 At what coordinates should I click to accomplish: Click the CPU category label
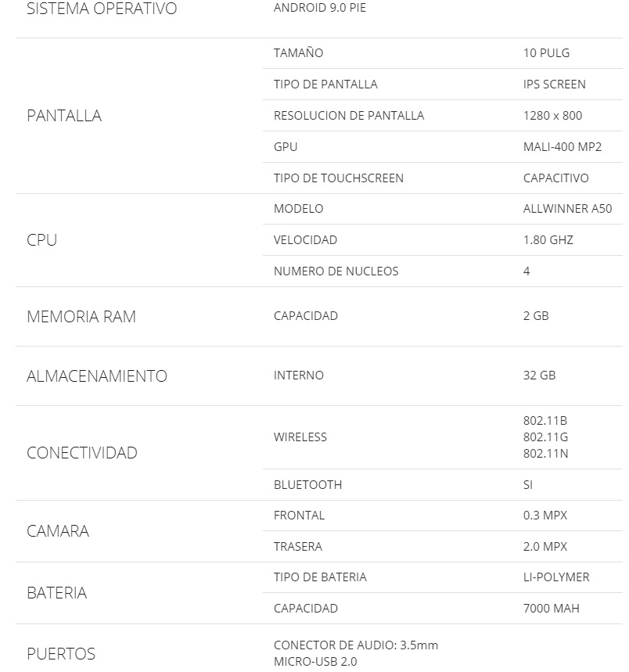coord(42,240)
